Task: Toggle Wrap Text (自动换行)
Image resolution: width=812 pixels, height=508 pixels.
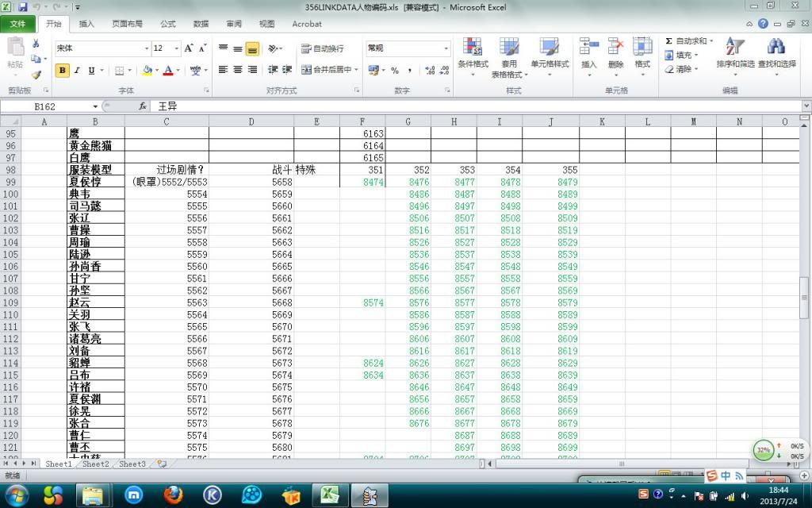Action: [323, 48]
